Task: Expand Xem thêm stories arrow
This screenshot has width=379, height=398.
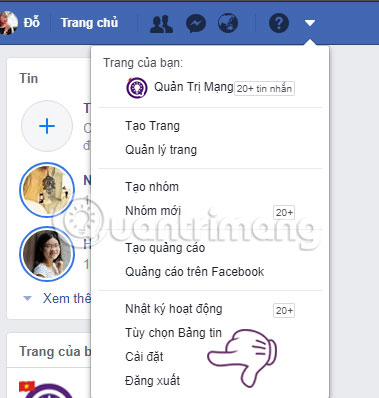Action: pos(28,298)
